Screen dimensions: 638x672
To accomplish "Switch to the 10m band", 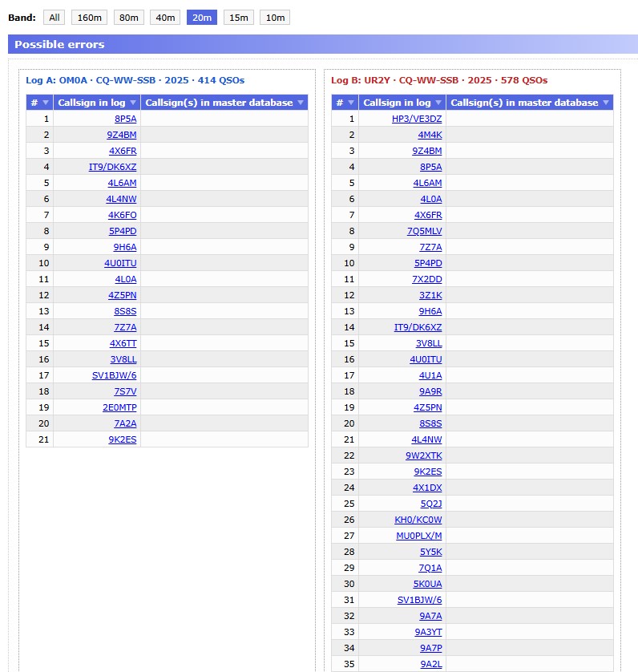I will (x=274, y=18).
